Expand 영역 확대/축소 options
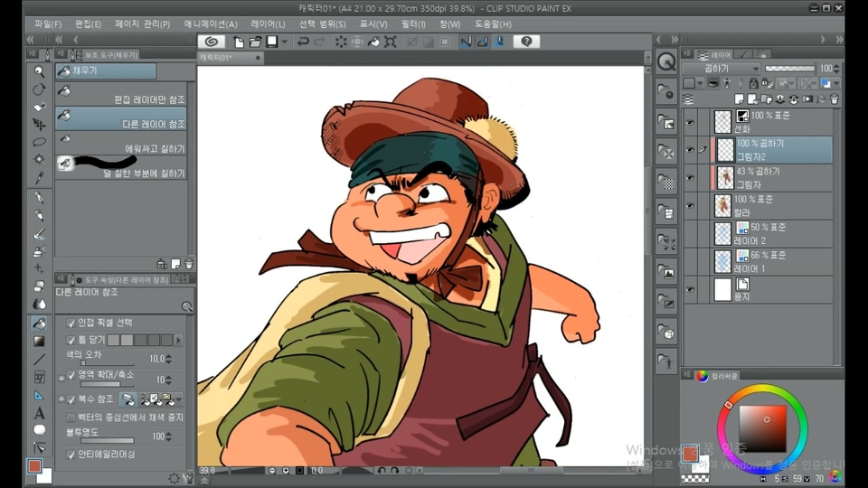This screenshot has width=868, height=488. 61,378
